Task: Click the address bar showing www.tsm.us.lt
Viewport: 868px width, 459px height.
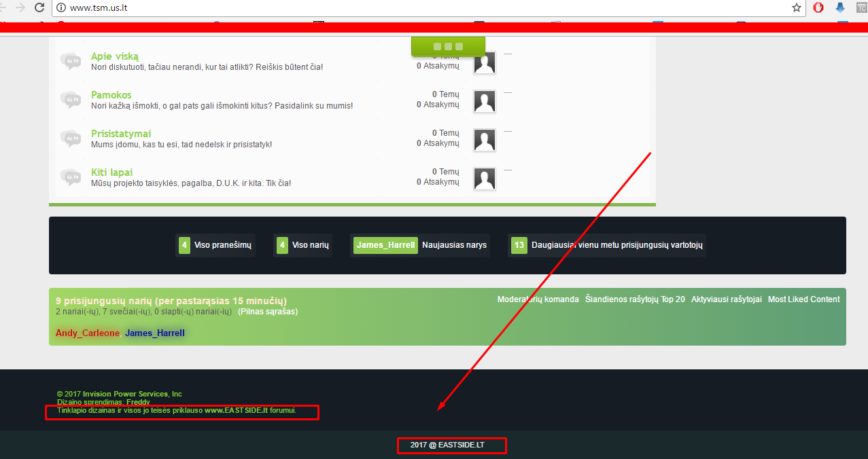Action: click(408, 7)
